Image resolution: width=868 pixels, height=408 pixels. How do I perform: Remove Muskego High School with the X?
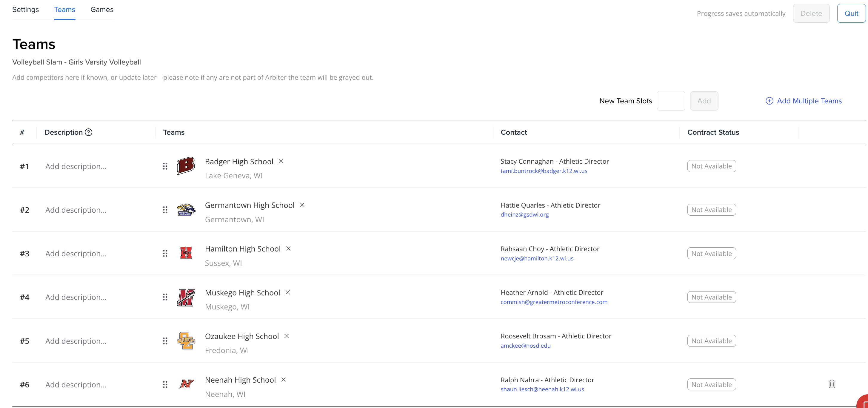click(x=288, y=292)
